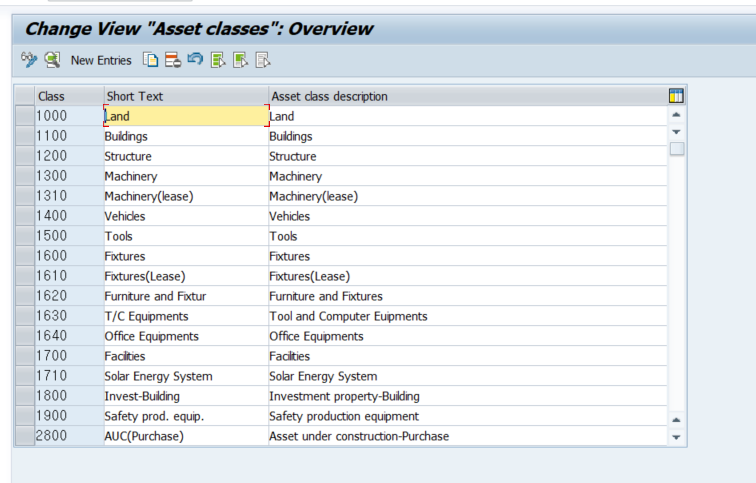The image size is (756, 483).
Task: Select row marker for class 1200
Action: click(25, 156)
